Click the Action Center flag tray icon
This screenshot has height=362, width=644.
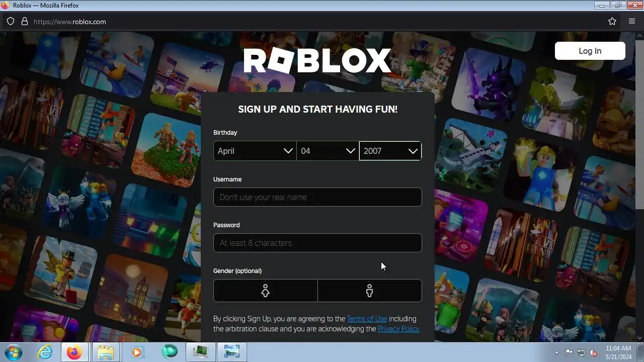click(x=569, y=352)
